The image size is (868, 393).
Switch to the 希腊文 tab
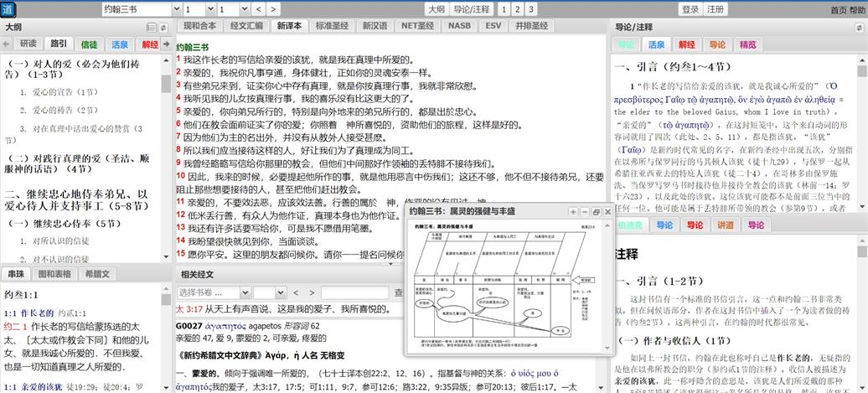97,274
